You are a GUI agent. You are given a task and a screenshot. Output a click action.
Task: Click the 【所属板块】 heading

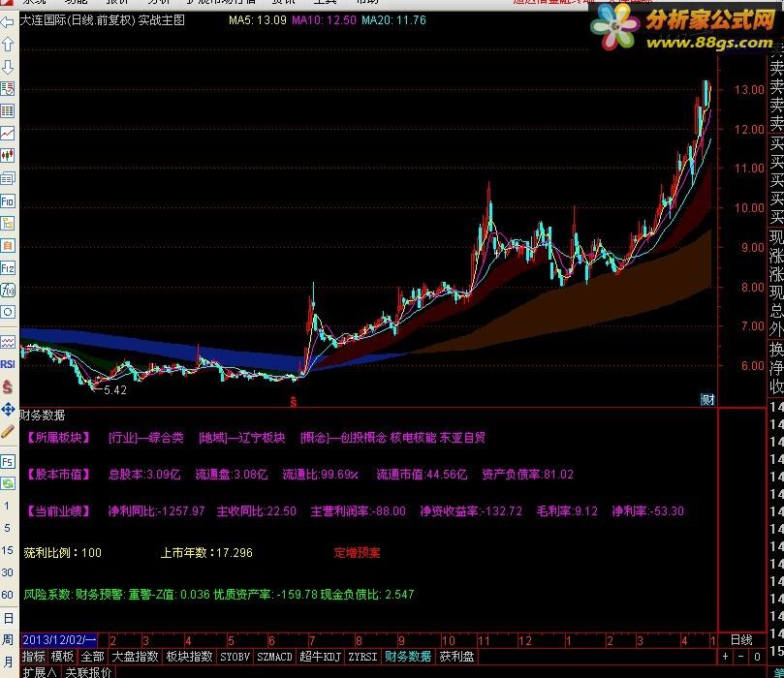click(58, 438)
